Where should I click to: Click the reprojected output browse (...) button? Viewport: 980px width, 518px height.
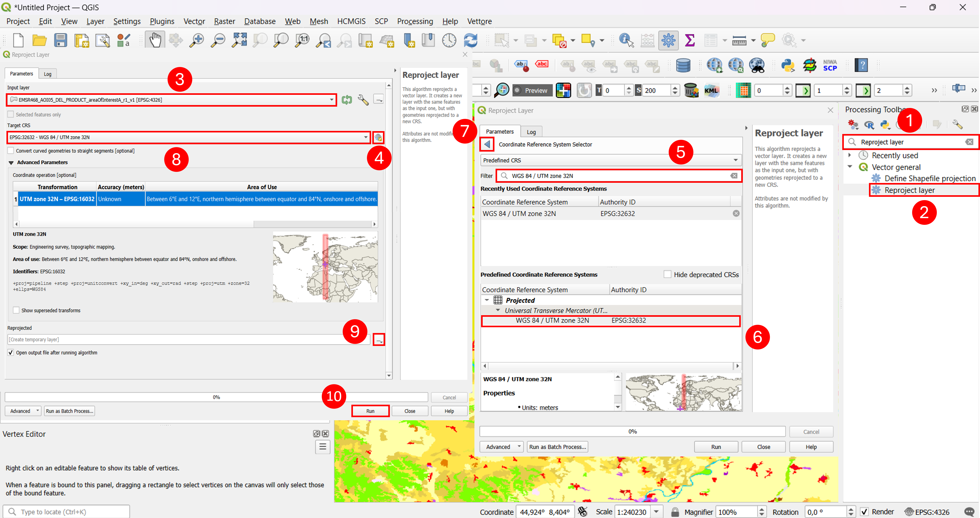[379, 339]
